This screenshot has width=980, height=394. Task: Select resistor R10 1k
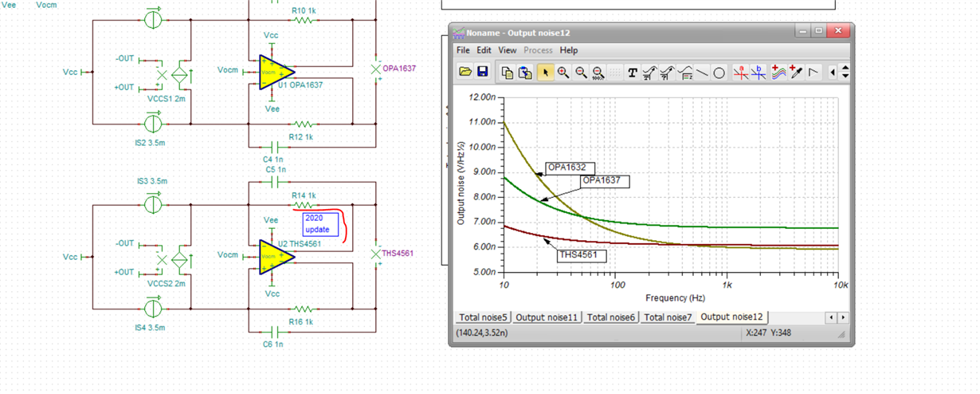(x=303, y=20)
